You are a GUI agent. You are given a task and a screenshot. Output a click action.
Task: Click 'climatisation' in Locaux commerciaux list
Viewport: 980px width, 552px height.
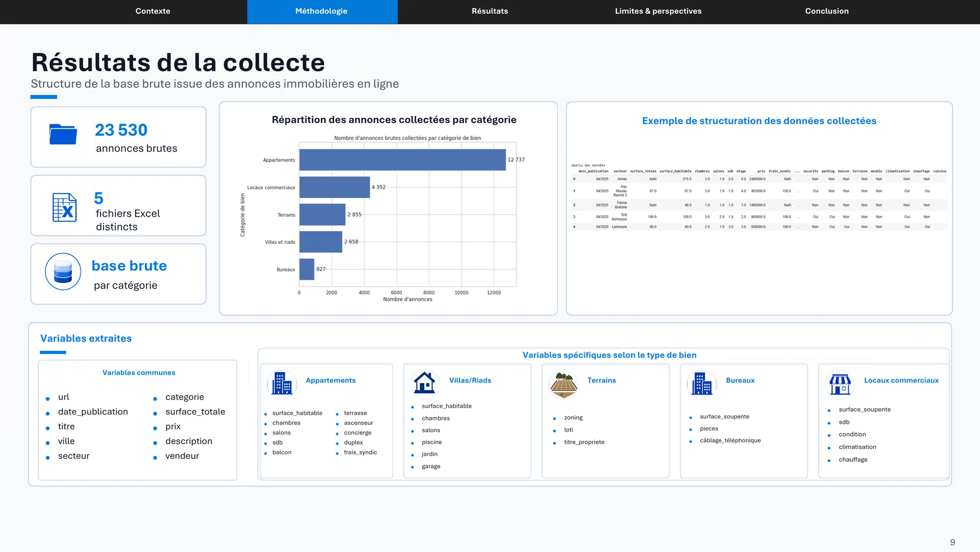coord(857,447)
